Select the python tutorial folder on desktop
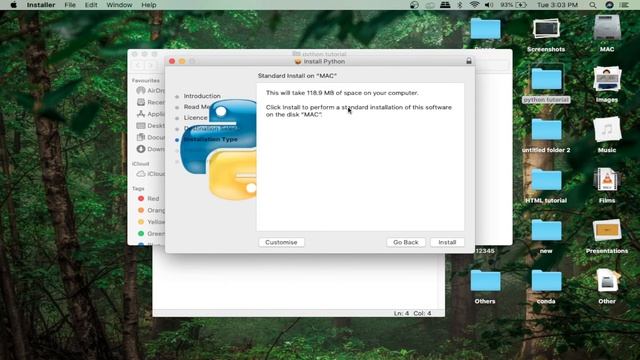Image resolution: width=640 pixels, height=360 pixels. 546,84
